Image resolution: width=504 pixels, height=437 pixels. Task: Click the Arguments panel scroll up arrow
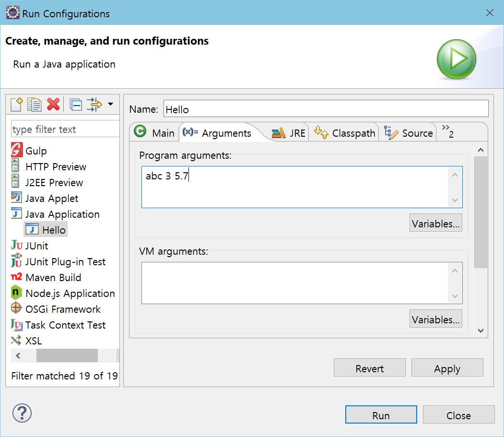coord(481,150)
